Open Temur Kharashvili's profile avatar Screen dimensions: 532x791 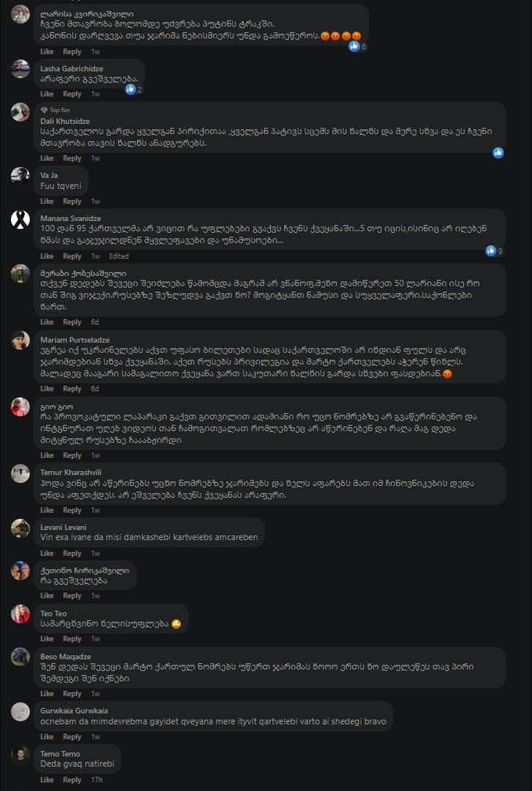point(20,474)
